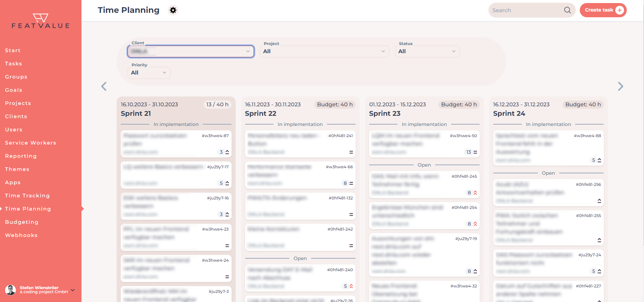Viewport: 644px width, 302px height.
Task: Click priority icon on task #0hf481-132
Action: pos(351,214)
